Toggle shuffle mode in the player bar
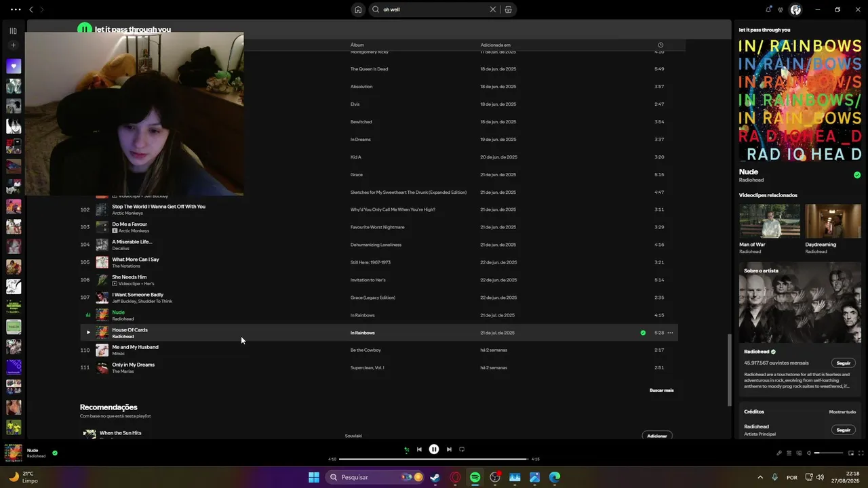 (406, 449)
